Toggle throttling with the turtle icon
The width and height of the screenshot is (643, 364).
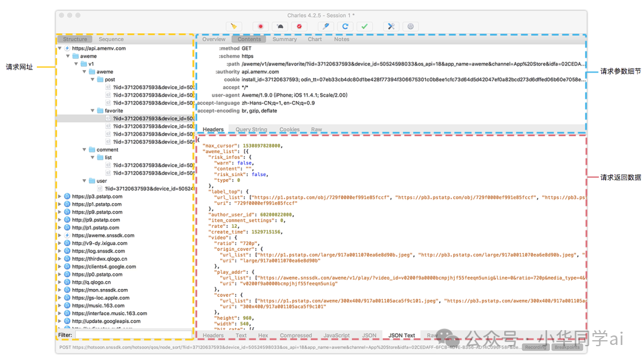coord(280,26)
